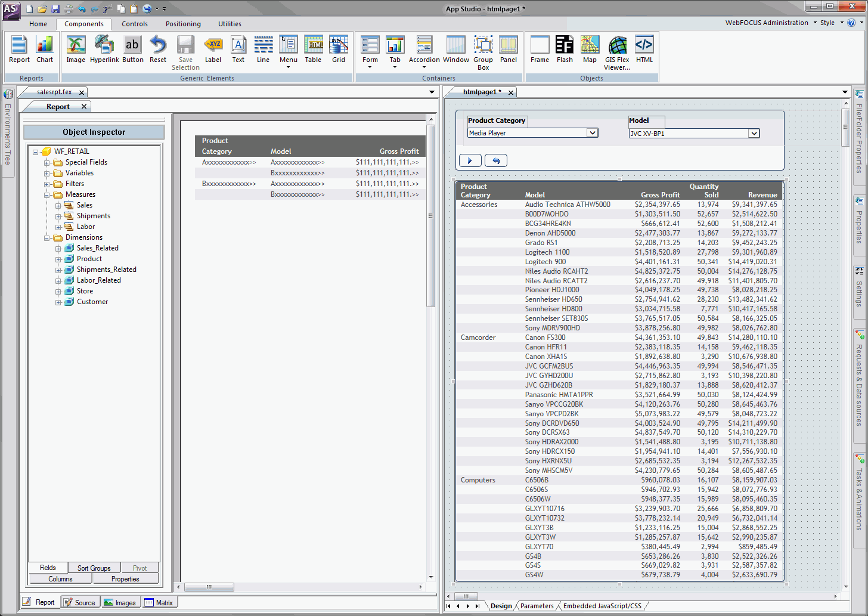Insert a Panel container
This screenshot has width=868, height=616.
509,49
